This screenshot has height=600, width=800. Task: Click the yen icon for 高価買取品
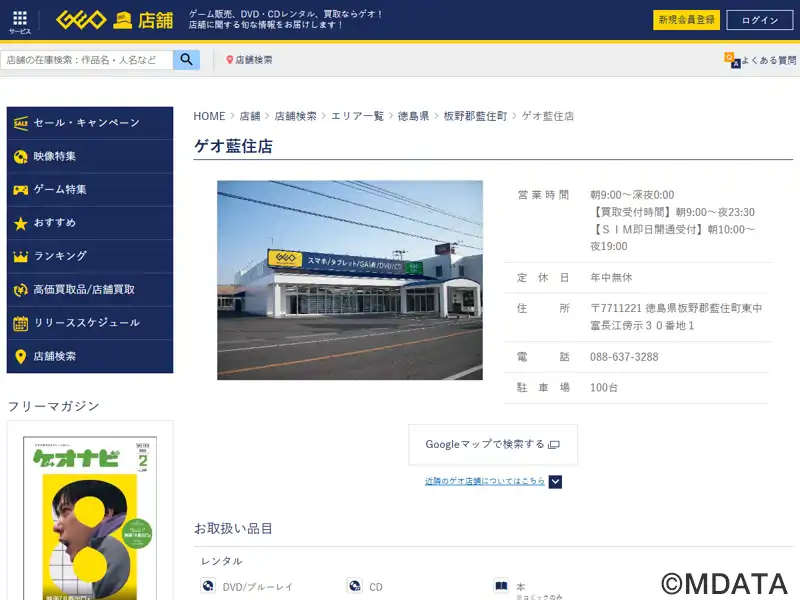21,290
